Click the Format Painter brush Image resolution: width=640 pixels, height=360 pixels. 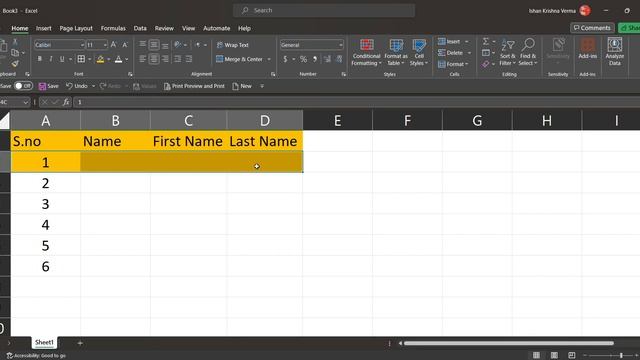[15, 64]
